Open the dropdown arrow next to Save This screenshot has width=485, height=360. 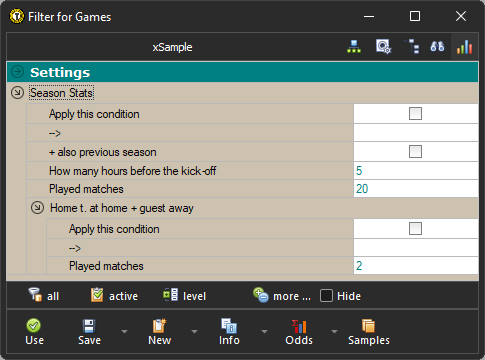click(x=124, y=332)
